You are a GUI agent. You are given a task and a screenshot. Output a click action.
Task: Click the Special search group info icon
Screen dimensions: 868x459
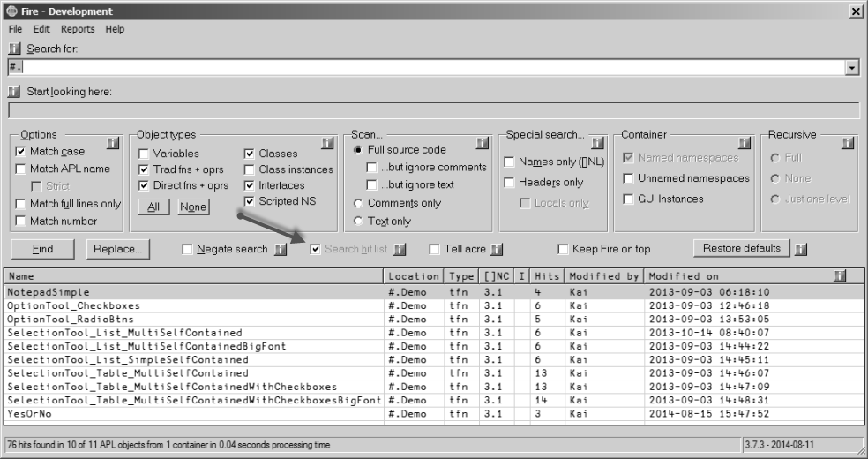(x=597, y=143)
